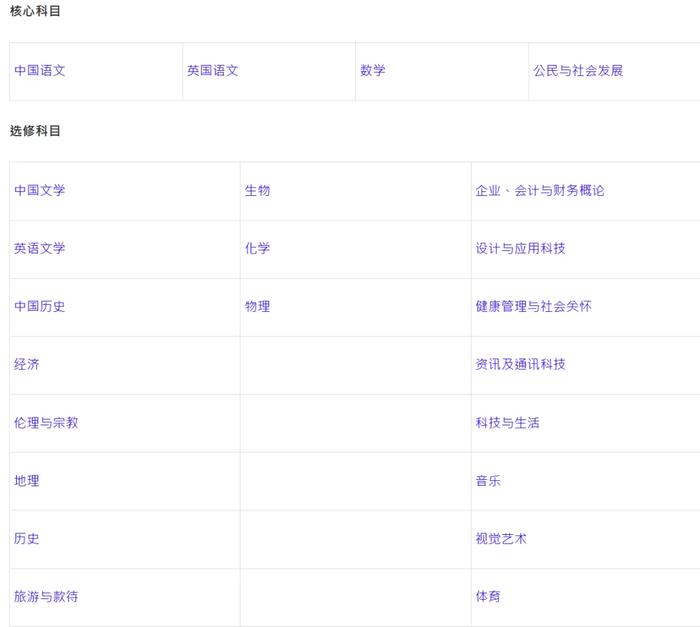700x627 pixels.
Task: Open the 中国文学 elective link
Action: pos(40,190)
